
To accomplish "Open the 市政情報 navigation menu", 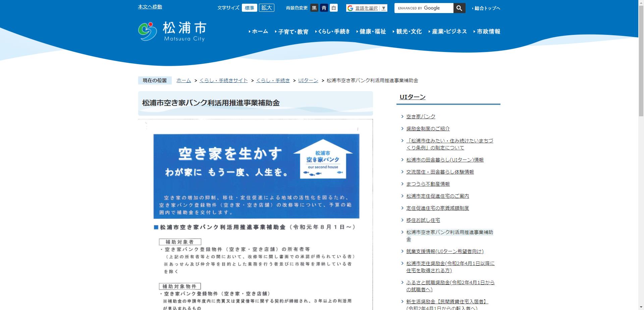I will 488,32.
